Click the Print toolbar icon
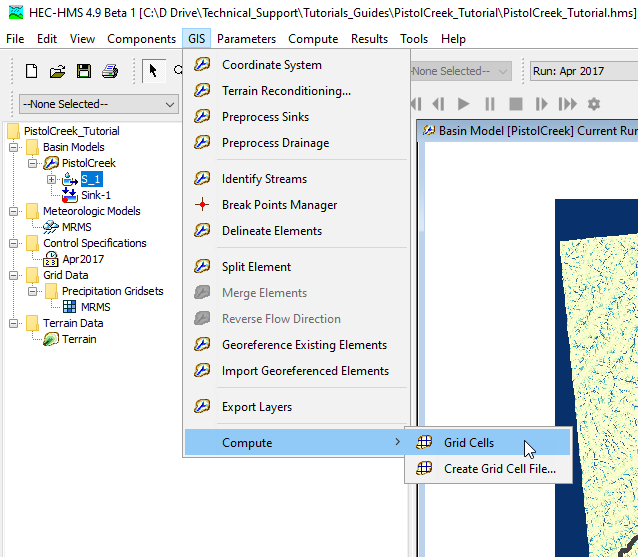Image resolution: width=638 pixels, height=557 pixels. pos(110,72)
